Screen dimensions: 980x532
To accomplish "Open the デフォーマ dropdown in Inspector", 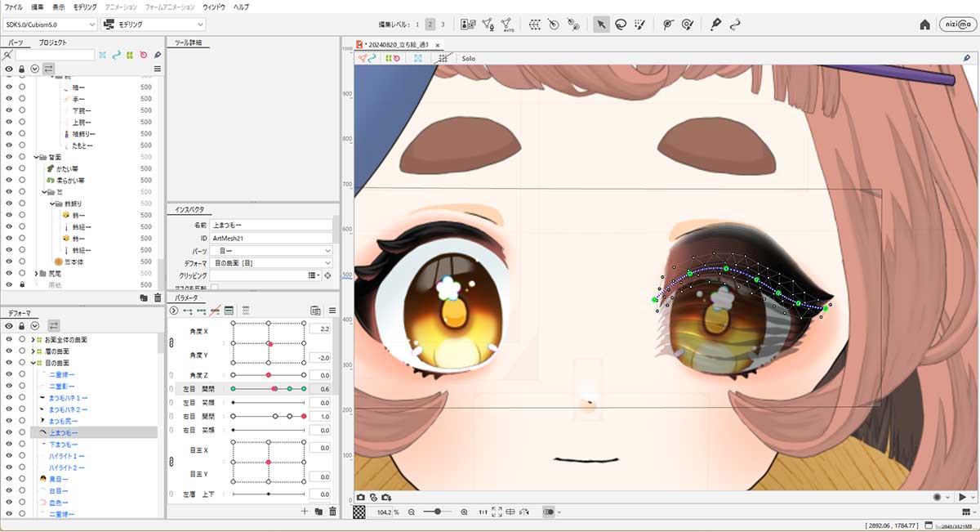I will [x=271, y=262].
